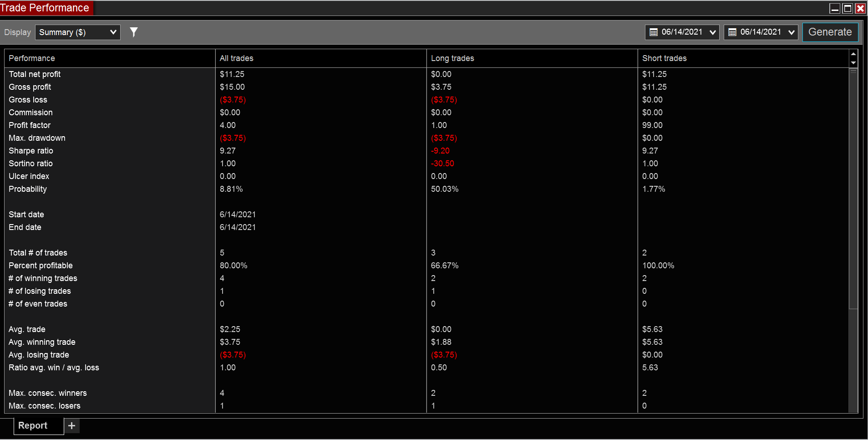This screenshot has width=868, height=440.
Task: Select the Ratio avg. win / avg. loss label
Action: tap(54, 368)
